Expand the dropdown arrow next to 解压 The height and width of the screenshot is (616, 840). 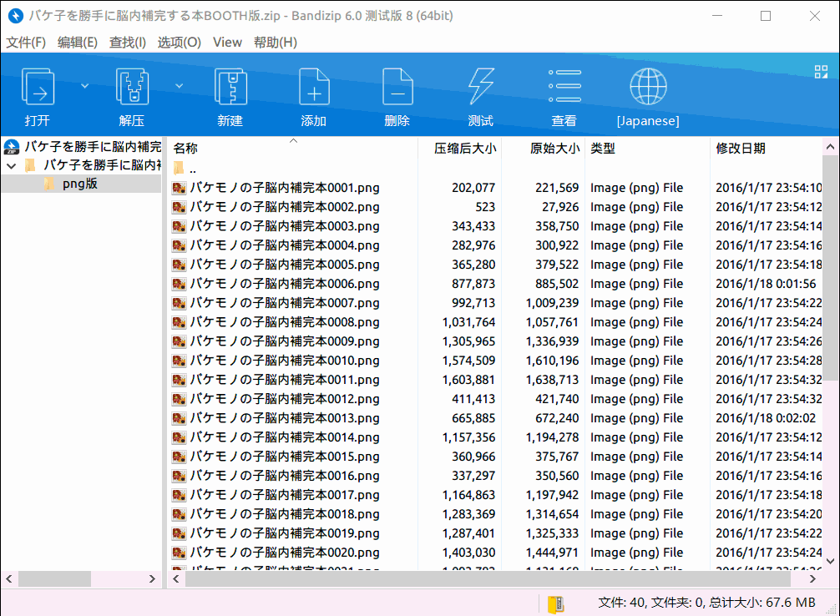[179, 86]
